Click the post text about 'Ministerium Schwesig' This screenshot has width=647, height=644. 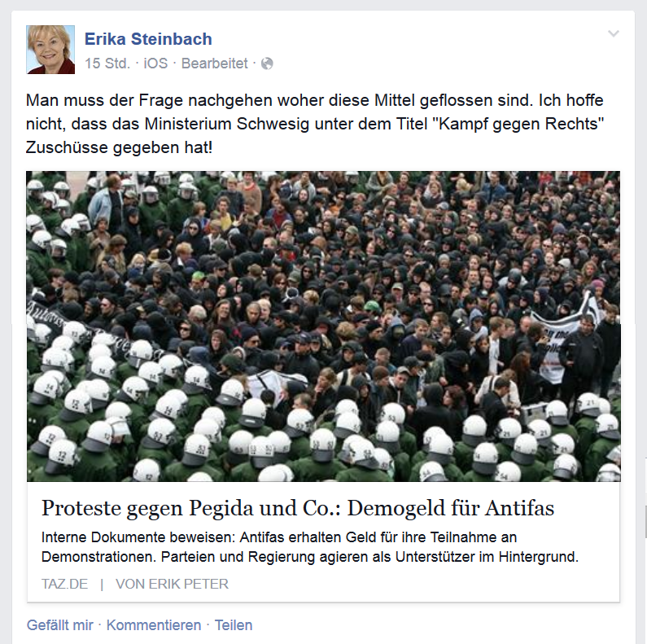(315, 124)
